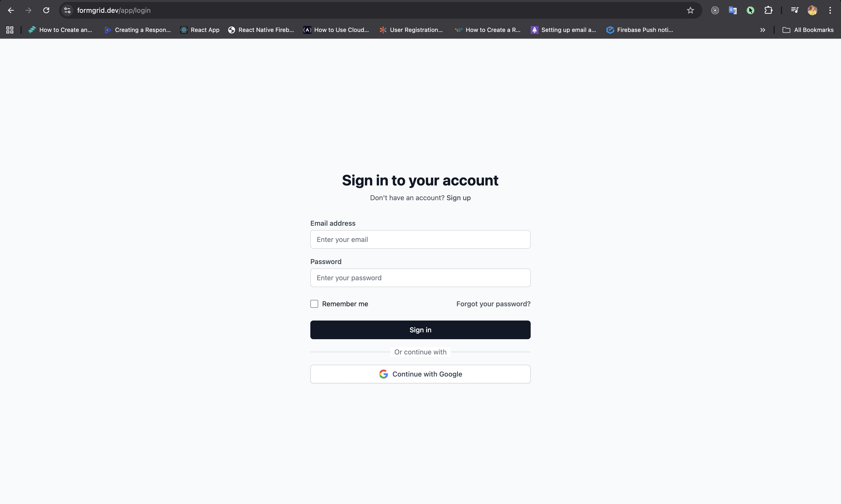Open the Chrome three-dot menu
The height and width of the screenshot is (504, 841).
[x=830, y=11]
